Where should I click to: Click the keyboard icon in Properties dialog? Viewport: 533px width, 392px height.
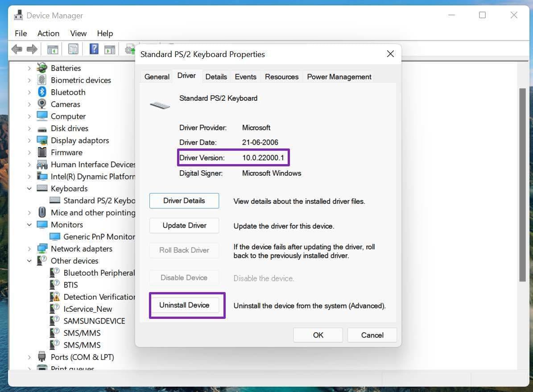[160, 105]
